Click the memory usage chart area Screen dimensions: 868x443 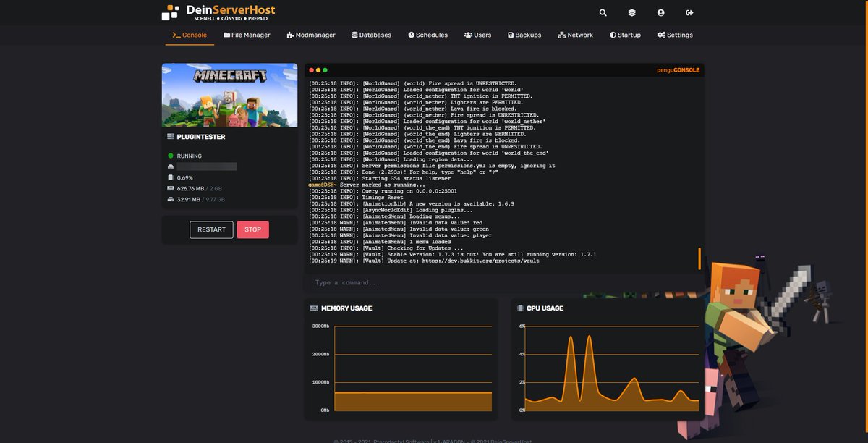[x=412, y=368]
